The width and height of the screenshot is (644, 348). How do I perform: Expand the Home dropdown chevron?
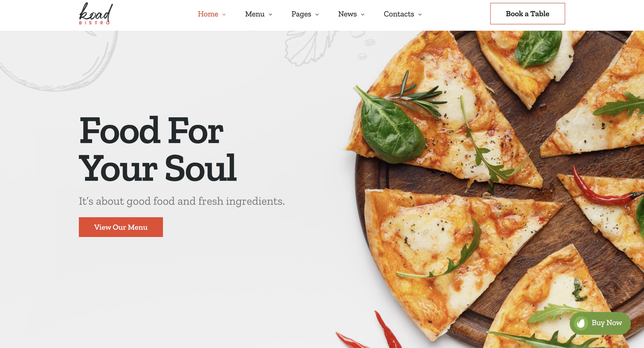pos(224,14)
